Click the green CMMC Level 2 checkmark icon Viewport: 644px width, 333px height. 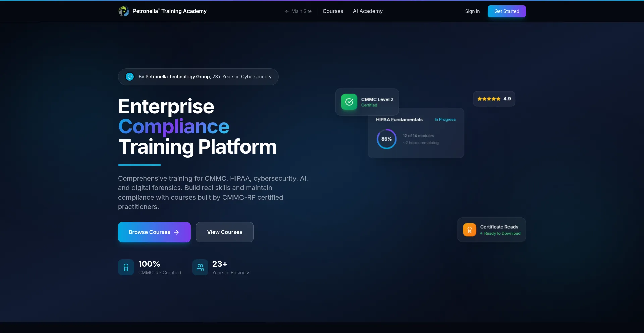(349, 102)
